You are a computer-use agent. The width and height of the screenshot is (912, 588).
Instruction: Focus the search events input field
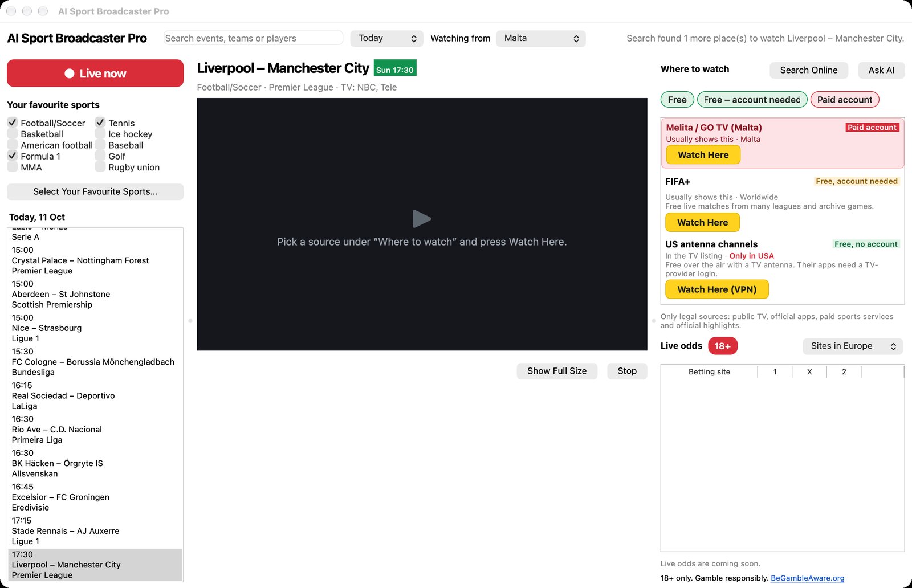tap(253, 38)
